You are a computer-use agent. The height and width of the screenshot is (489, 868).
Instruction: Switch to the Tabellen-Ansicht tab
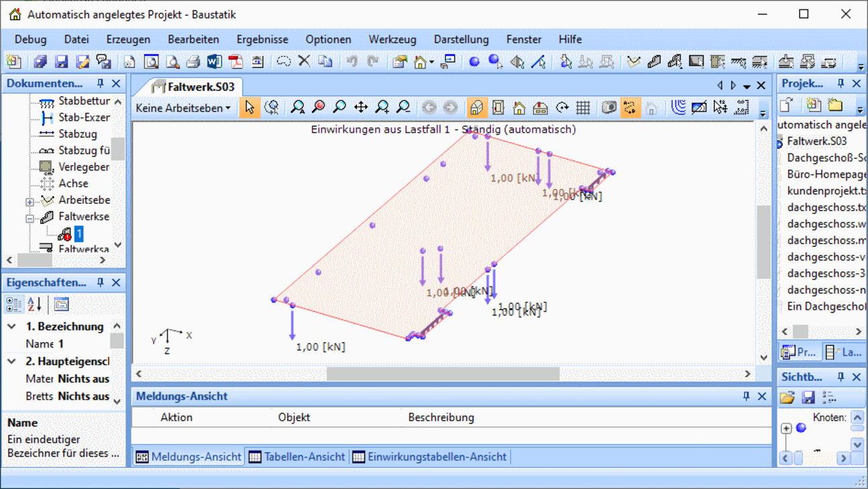(x=297, y=457)
